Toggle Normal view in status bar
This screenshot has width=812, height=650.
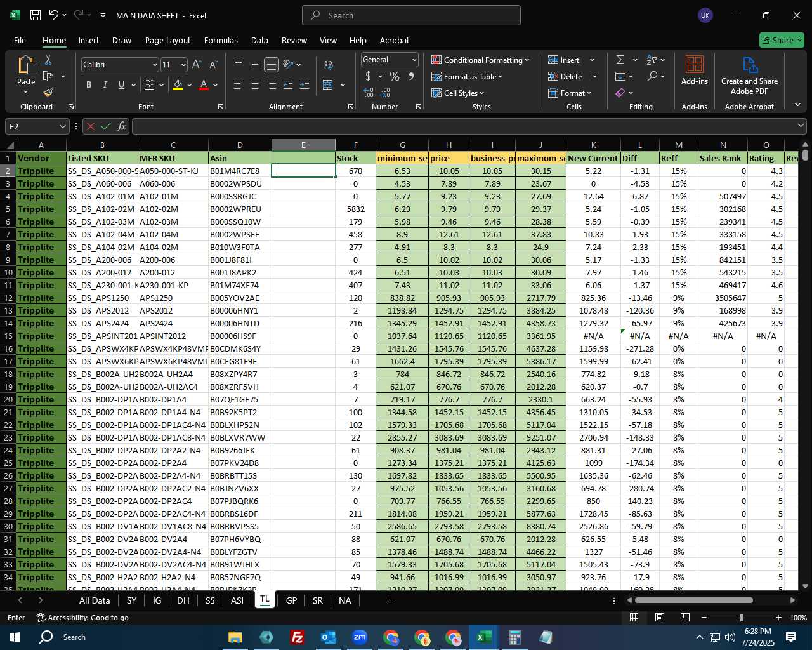(x=634, y=617)
